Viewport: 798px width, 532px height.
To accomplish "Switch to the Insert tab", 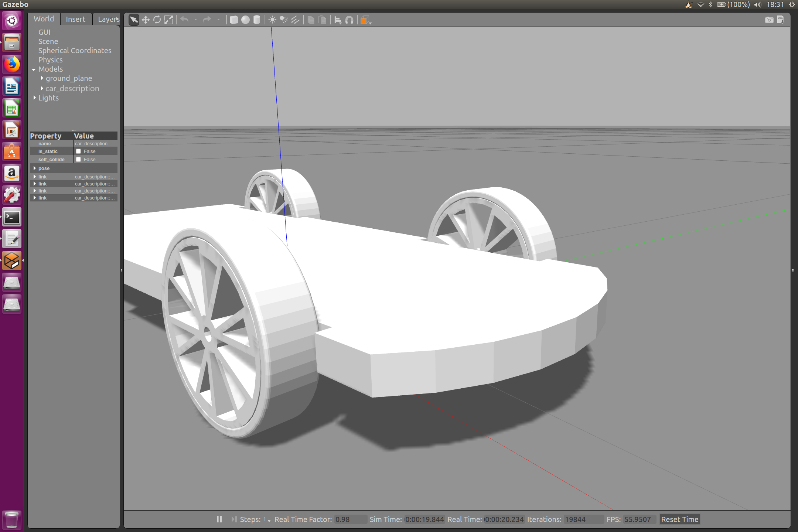I will tap(75, 19).
